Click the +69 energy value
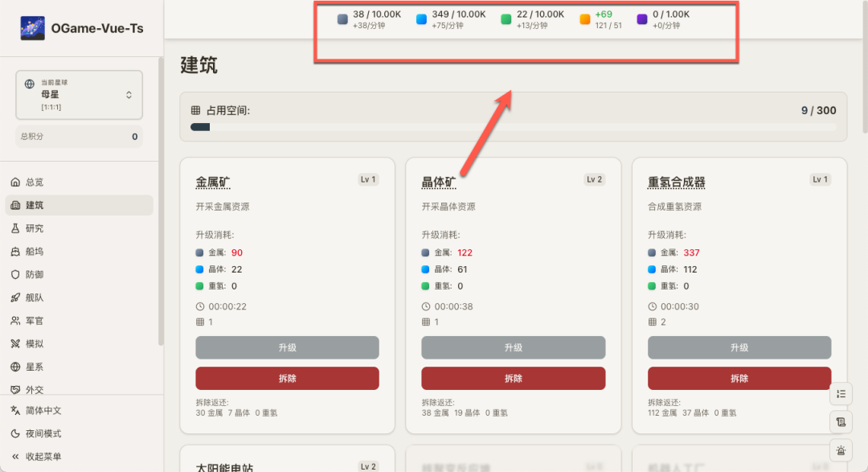 [604, 14]
